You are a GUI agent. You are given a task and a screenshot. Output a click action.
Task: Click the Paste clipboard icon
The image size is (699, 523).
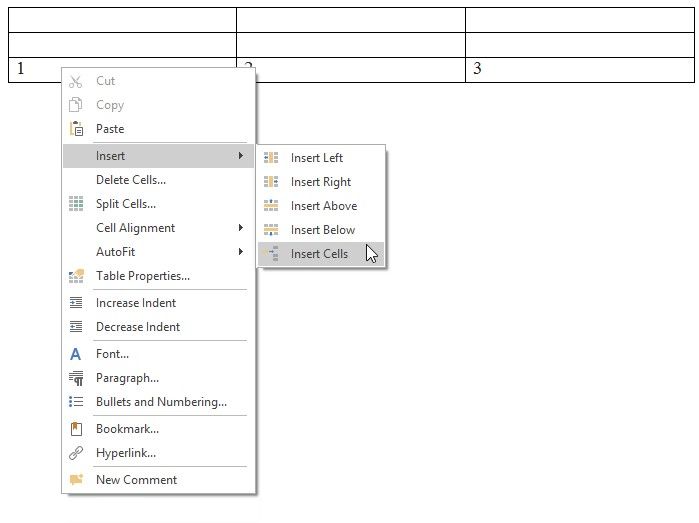(x=76, y=129)
